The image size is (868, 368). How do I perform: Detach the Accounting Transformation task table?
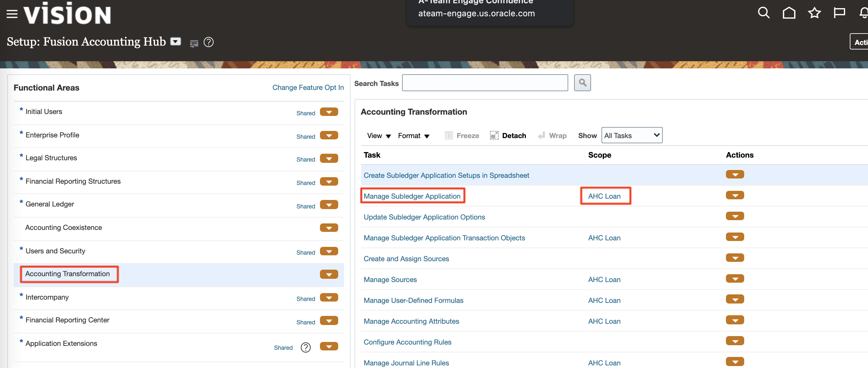(x=508, y=135)
